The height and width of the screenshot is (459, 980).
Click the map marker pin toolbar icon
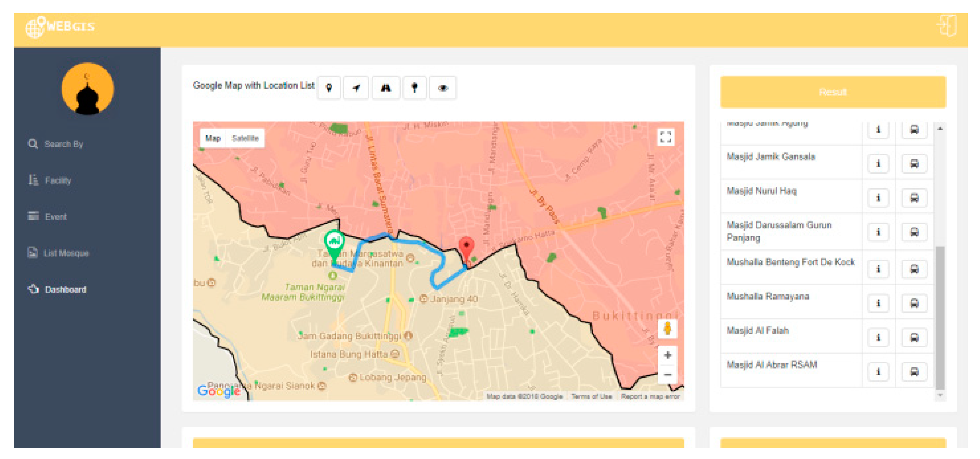tap(329, 88)
